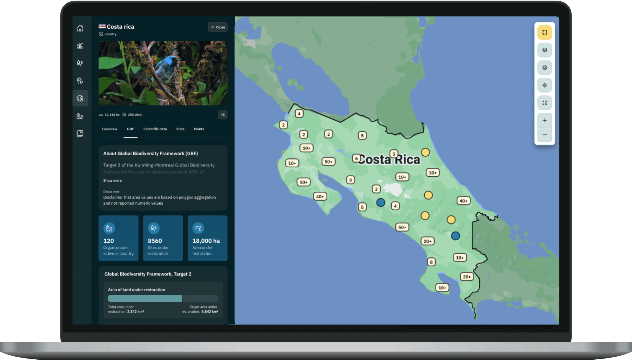The width and height of the screenshot is (632, 364).
Task: Expand the 50+ cluster near Costa Rica label
Action: [x=328, y=162]
